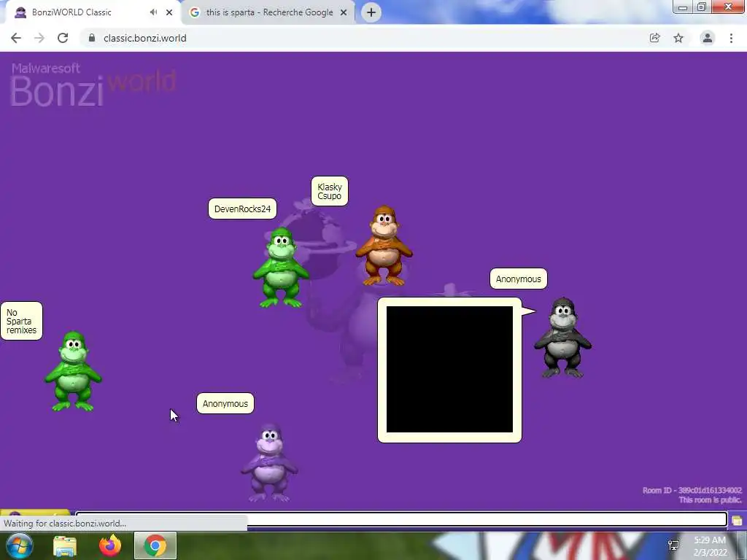Viewport: 747px width, 560px height.
Task: View site info via the lock icon
Action: (92, 38)
